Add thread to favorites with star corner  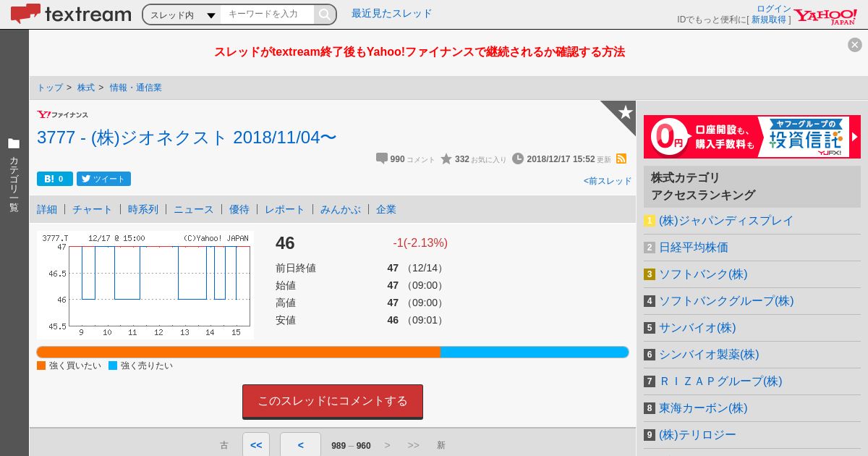pos(624,112)
